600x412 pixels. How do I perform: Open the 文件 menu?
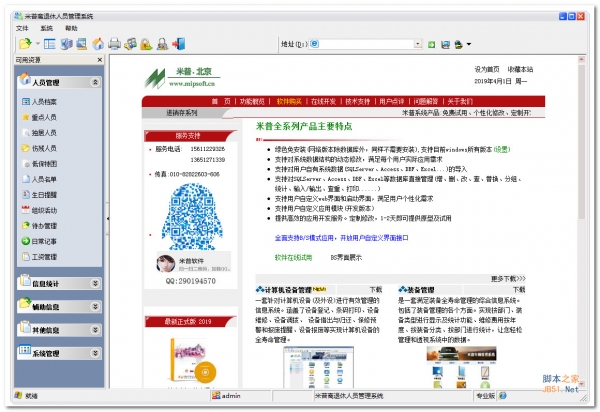coord(22,28)
